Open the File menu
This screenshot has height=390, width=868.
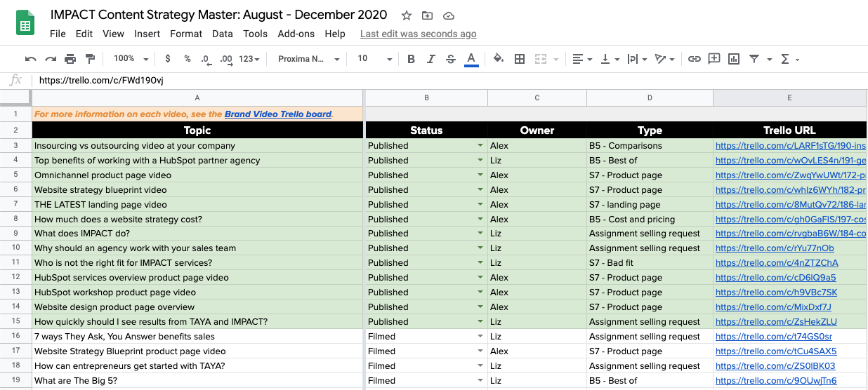pos(58,34)
